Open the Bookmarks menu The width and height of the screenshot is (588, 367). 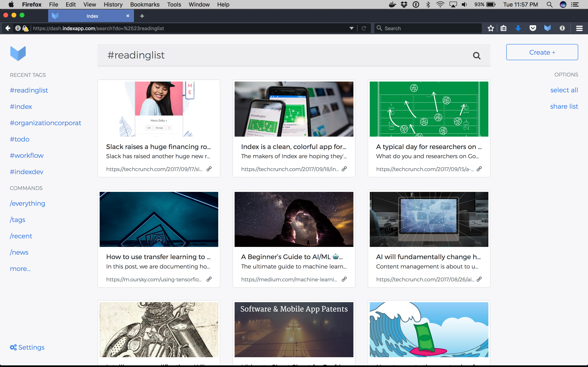point(145,4)
